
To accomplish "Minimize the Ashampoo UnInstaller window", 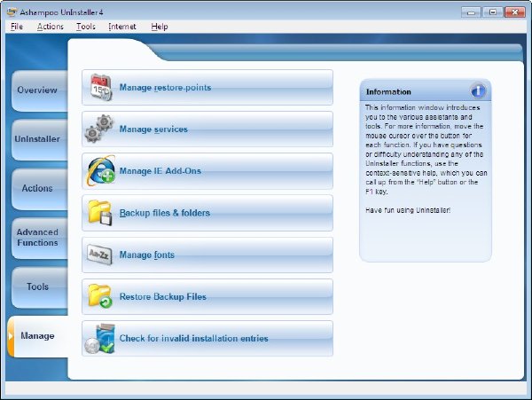I will (471, 12).
